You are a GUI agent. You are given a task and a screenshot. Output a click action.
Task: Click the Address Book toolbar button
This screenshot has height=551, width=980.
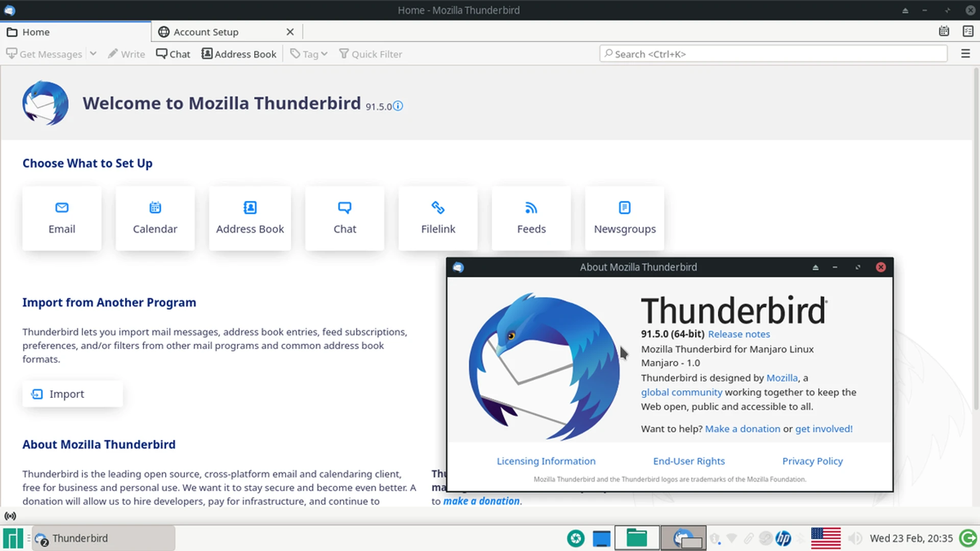click(239, 54)
